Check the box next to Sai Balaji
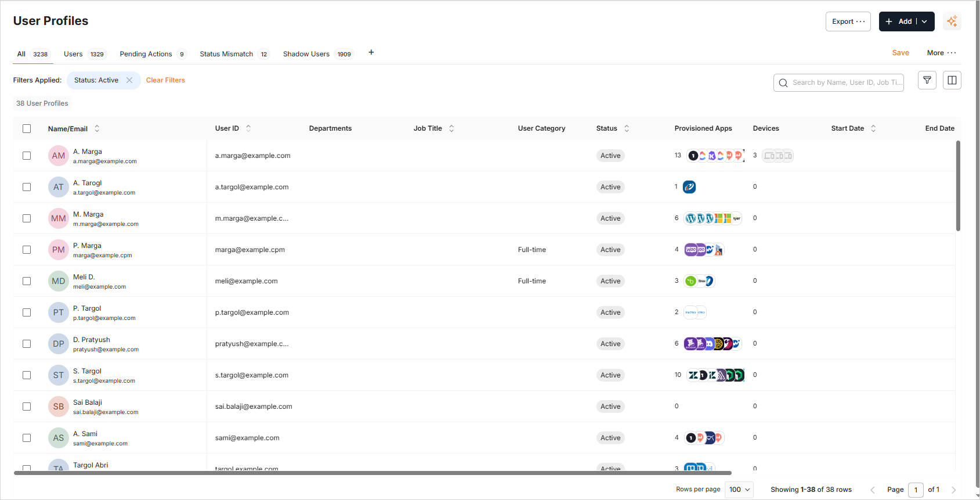The height and width of the screenshot is (500, 980). coord(27,407)
